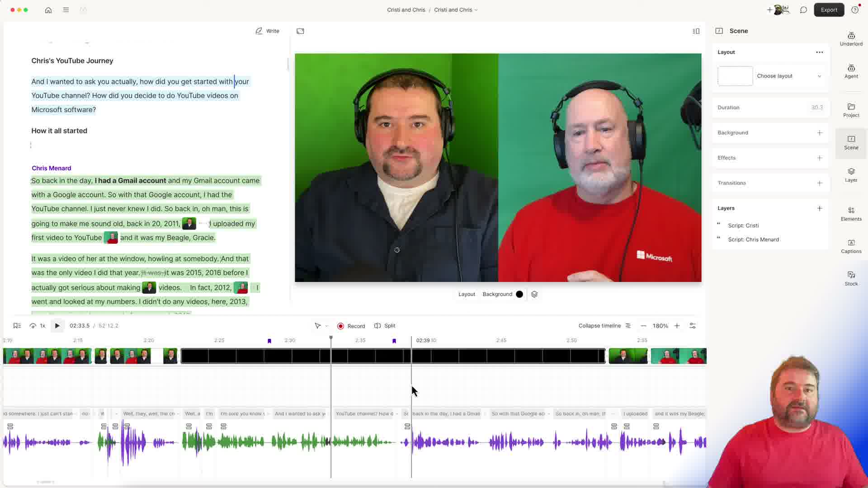Click the Split tool in the timeline toolbar
The width and height of the screenshot is (868, 488).
tap(385, 325)
